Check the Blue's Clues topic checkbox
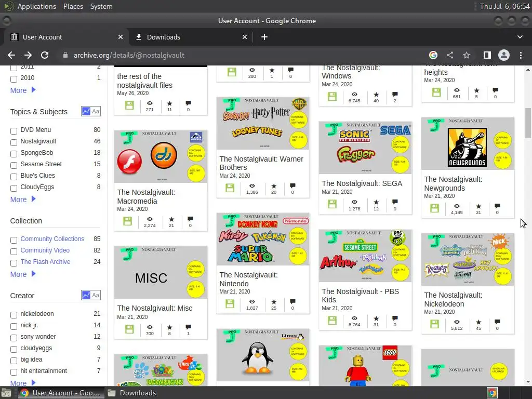 pyautogui.click(x=14, y=177)
